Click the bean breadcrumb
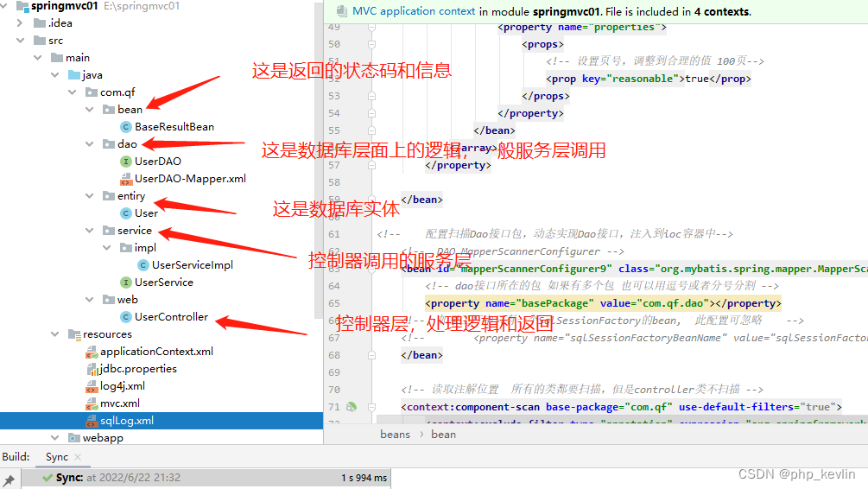Viewport: 868px width, 489px height. point(443,435)
